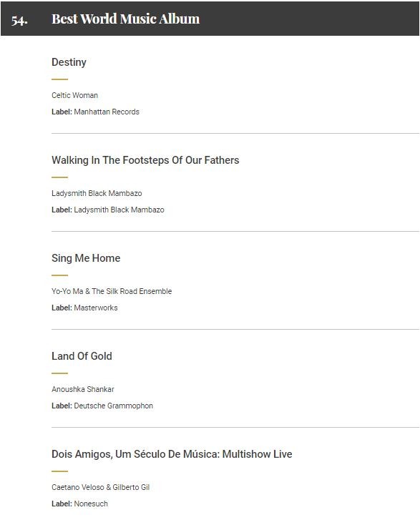420x525 pixels.
Task: Click the Ladysmith Black Mambazo artist name
Action: pyautogui.click(x=97, y=193)
